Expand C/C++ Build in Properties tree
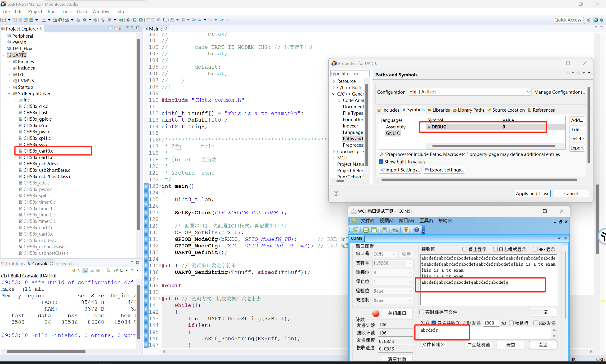 334,88
